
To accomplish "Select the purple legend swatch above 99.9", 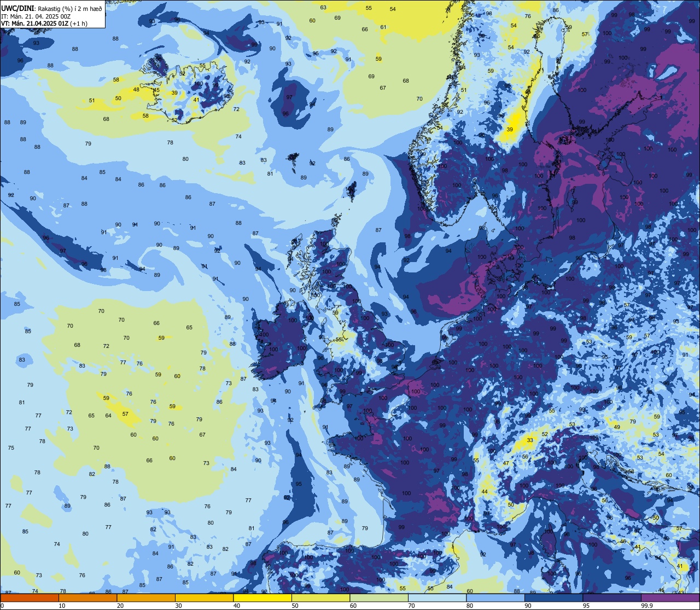I will (670, 598).
